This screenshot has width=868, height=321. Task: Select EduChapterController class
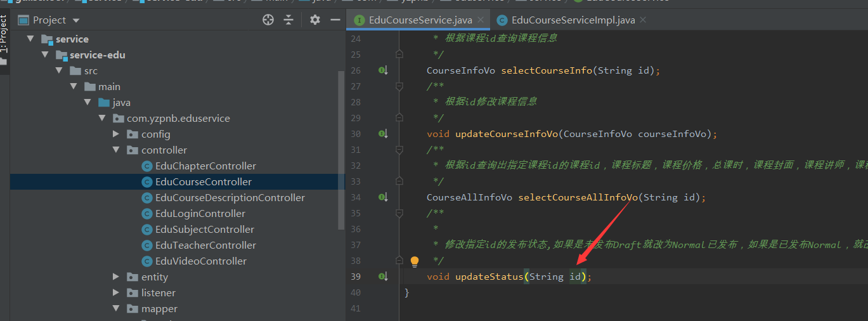point(205,166)
